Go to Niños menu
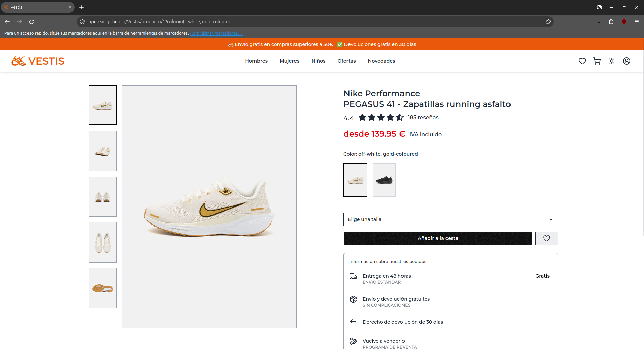The height and width of the screenshot is (349, 644). pos(318,61)
